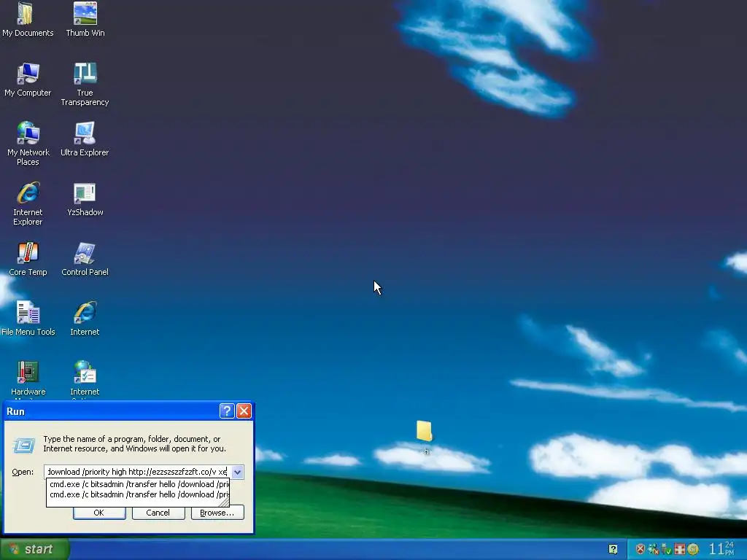
Task: Select the Control Panel shortcut
Action: pyautogui.click(x=85, y=259)
